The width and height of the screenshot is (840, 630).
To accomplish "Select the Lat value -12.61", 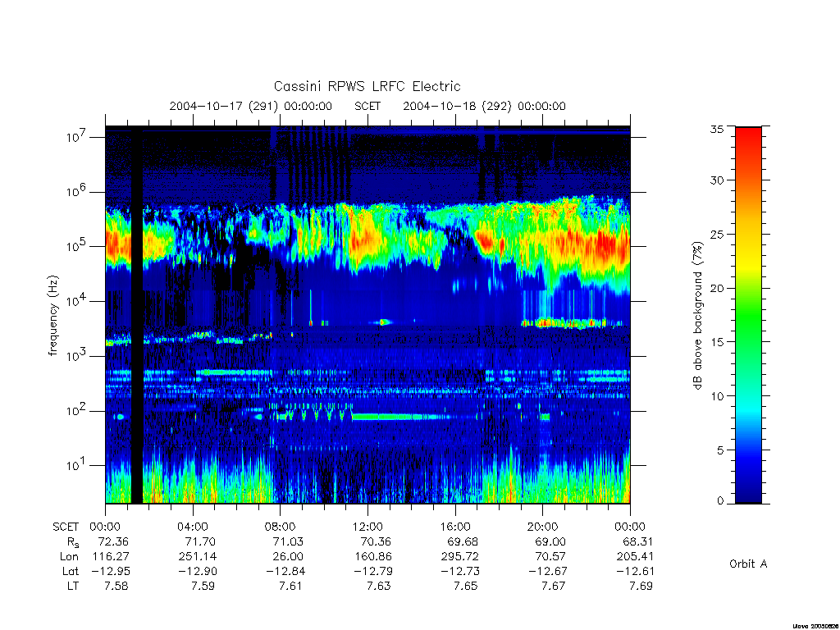I will tap(635, 571).
